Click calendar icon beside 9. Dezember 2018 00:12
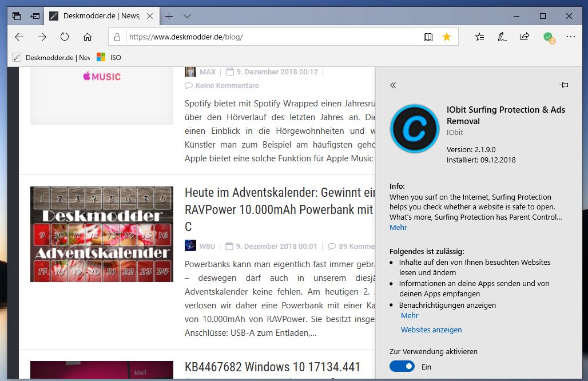The width and height of the screenshot is (588, 381). pos(230,72)
